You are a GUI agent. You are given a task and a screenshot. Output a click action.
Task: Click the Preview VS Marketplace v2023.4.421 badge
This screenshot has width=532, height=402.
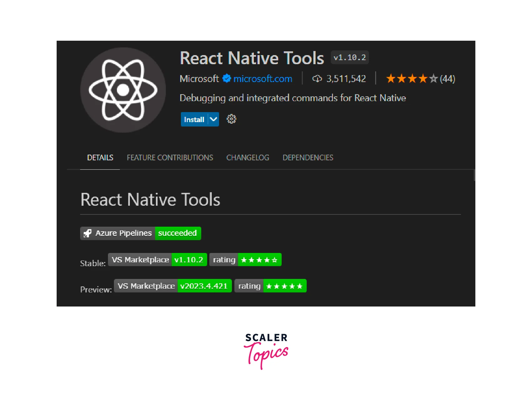[x=173, y=286]
